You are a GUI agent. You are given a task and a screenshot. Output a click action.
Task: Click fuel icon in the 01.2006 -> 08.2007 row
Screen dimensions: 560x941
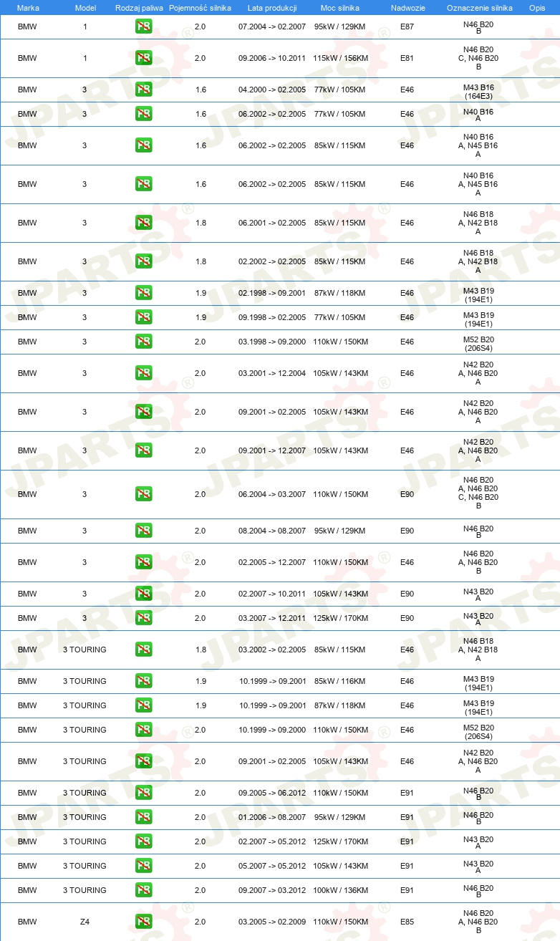click(x=143, y=817)
